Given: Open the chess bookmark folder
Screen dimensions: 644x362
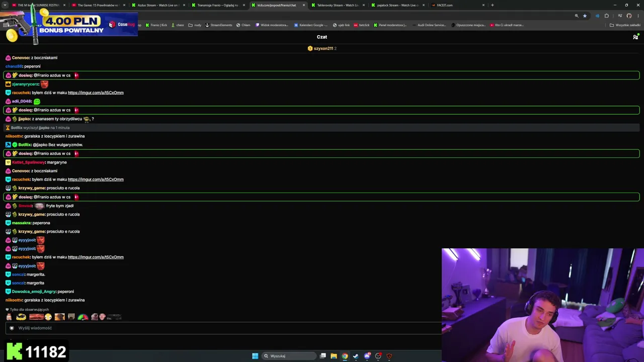Looking at the screenshot, I should point(178,25).
